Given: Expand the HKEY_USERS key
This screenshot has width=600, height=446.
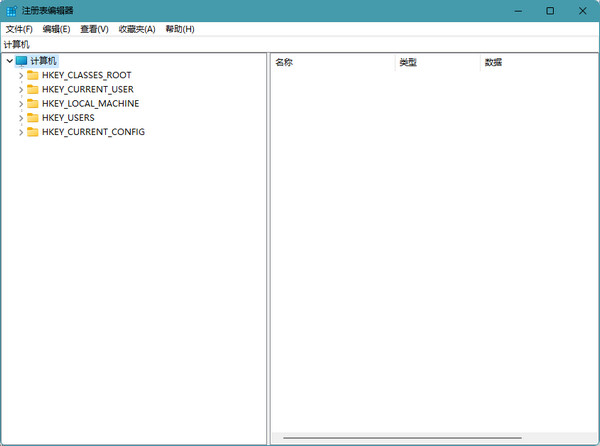Looking at the screenshot, I should pyautogui.click(x=20, y=117).
